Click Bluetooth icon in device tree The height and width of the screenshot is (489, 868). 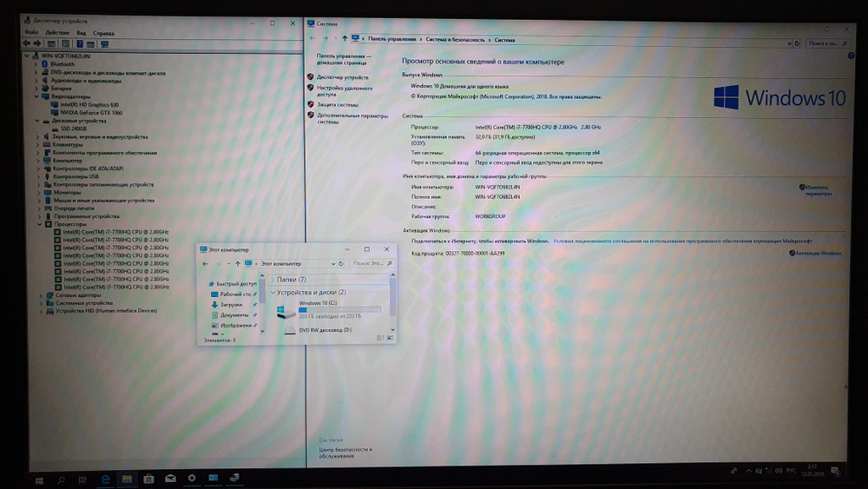tap(45, 64)
